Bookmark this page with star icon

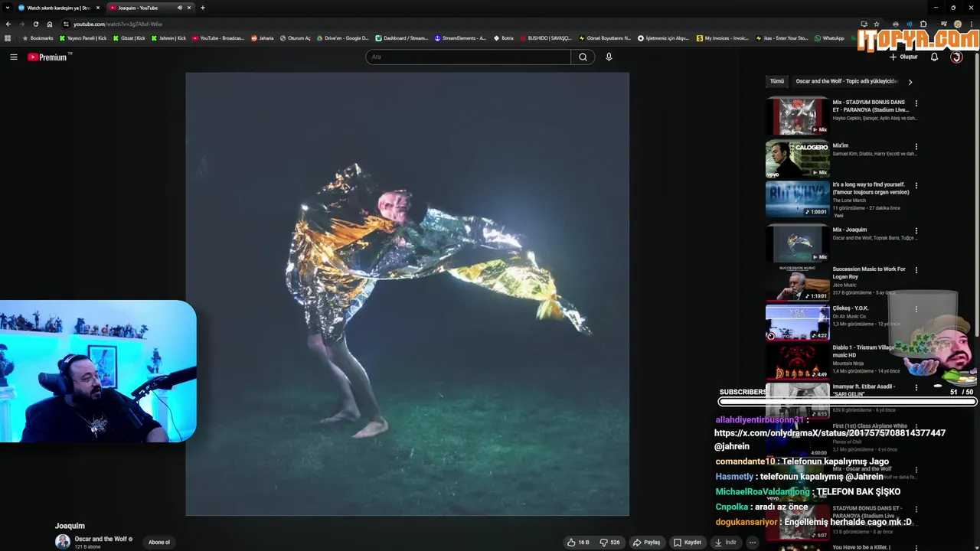[877, 24]
